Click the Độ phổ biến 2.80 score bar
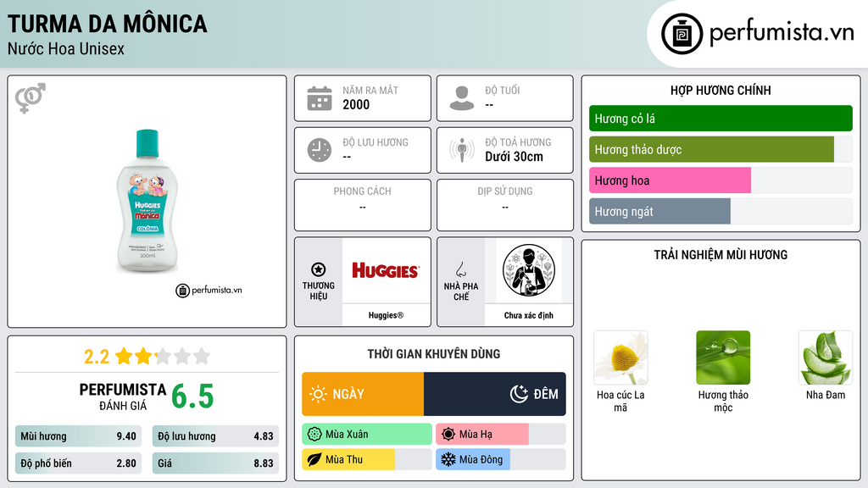868x488 pixels. tap(79, 463)
